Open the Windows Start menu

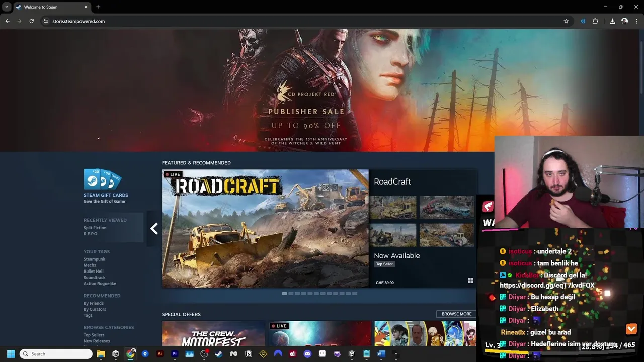[x=11, y=354]
